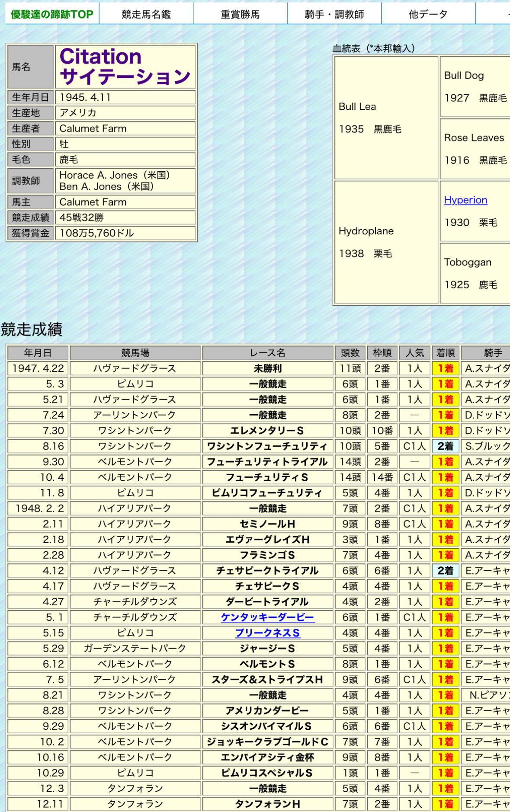Screen dimensions: 510x812
Task: Click the ワシントンフューチュリティ race name
Action: (x=268, y=446)
